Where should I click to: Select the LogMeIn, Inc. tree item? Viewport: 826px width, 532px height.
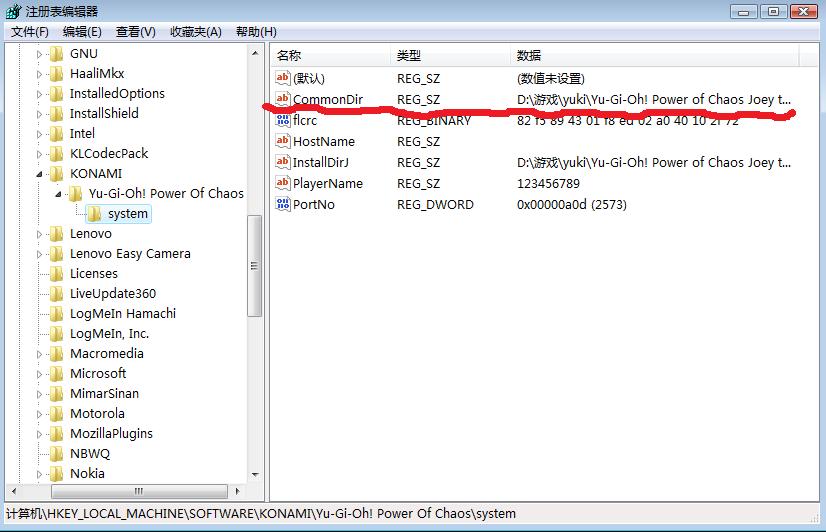click(x=110, y=334)
